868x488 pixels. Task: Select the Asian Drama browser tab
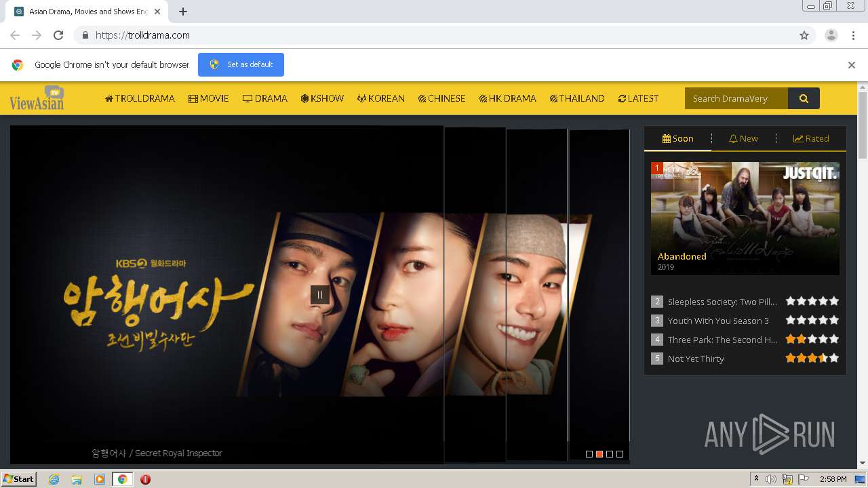88,12
